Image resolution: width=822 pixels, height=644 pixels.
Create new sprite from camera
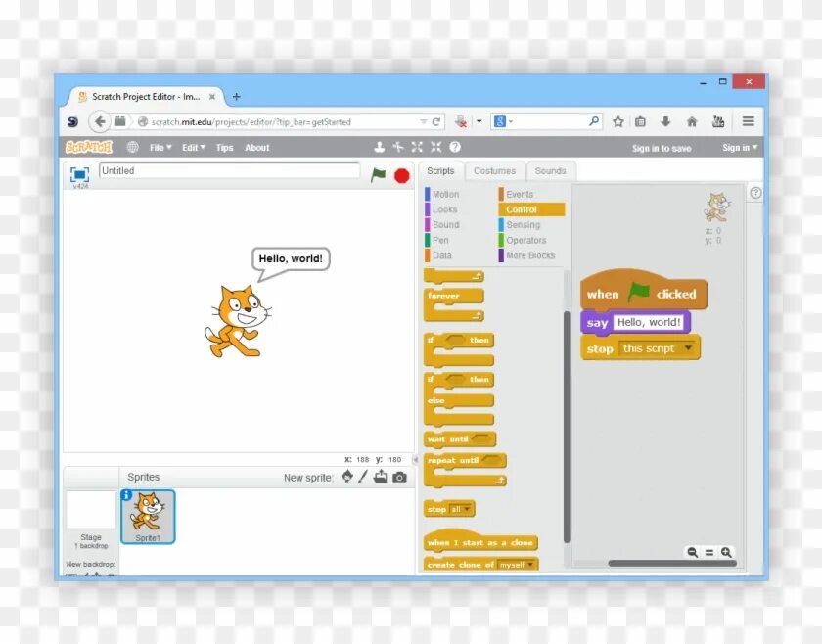tap(399, 478)
